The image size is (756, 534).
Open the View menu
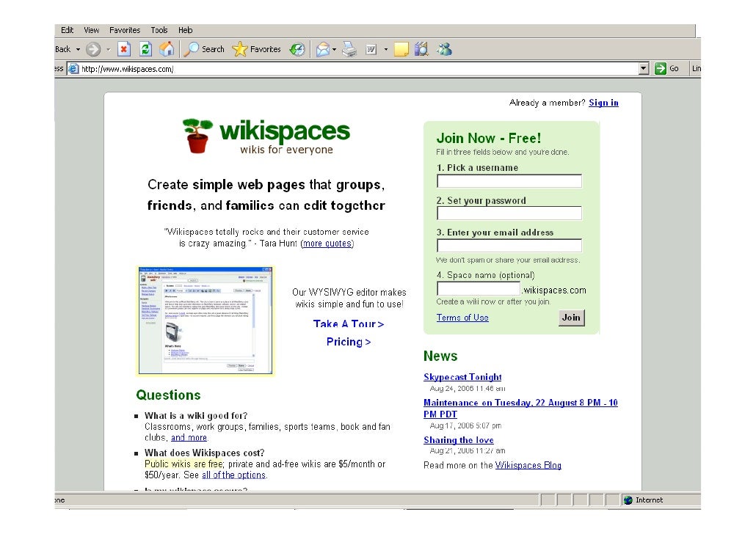click(92, 30)
